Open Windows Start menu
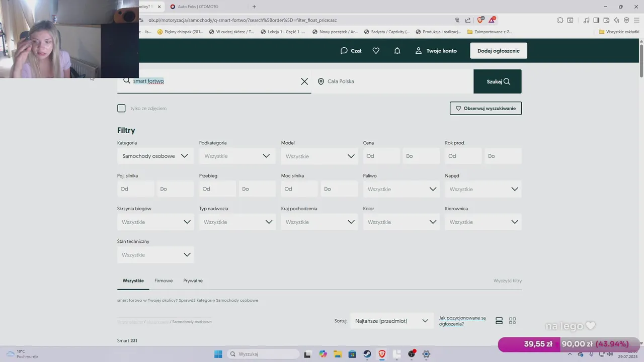Viewport: 644px width, 362px height. coord(218,354)
